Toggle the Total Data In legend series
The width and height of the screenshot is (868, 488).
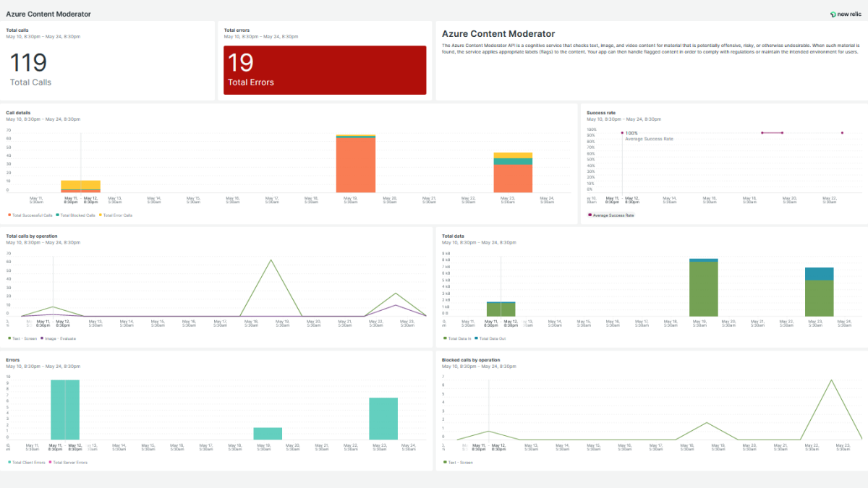(x=456, y=338)
